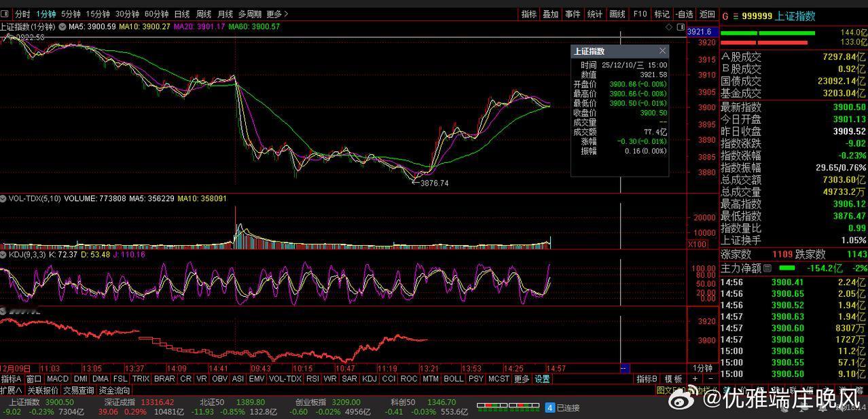868x419 pixels.
Task: Open the VOL-TDX indicator settings circle icon
Action: tap(3, 198)
